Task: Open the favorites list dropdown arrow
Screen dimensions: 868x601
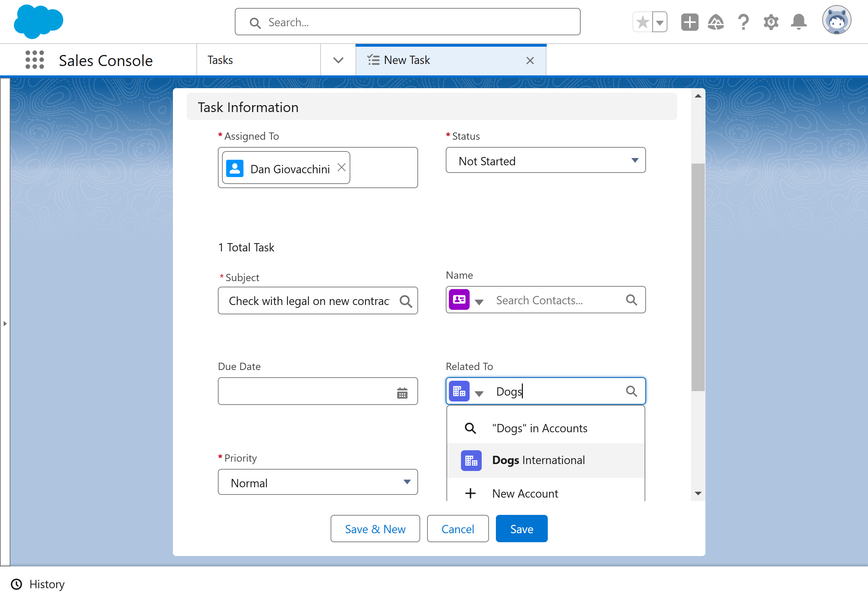Action: coord(659,22)
